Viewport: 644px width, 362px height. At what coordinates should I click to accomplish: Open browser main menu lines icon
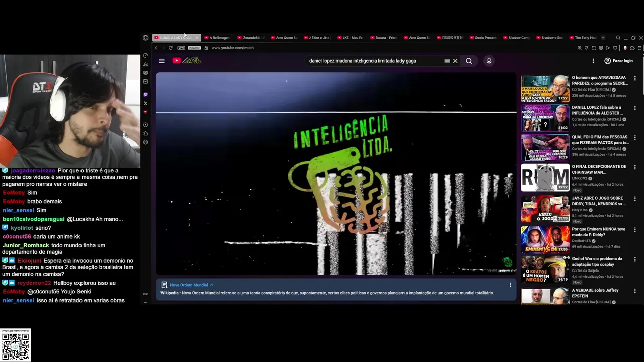(639, 48)
